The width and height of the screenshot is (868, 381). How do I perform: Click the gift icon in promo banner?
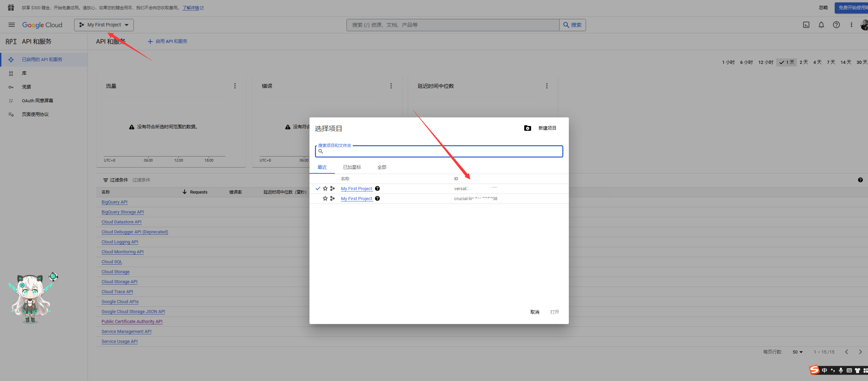[11, 8]
